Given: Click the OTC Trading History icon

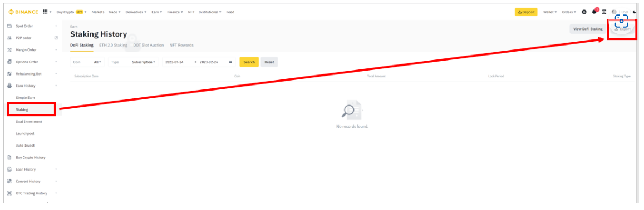Looking at the screenshot, I should click(9, 193).
